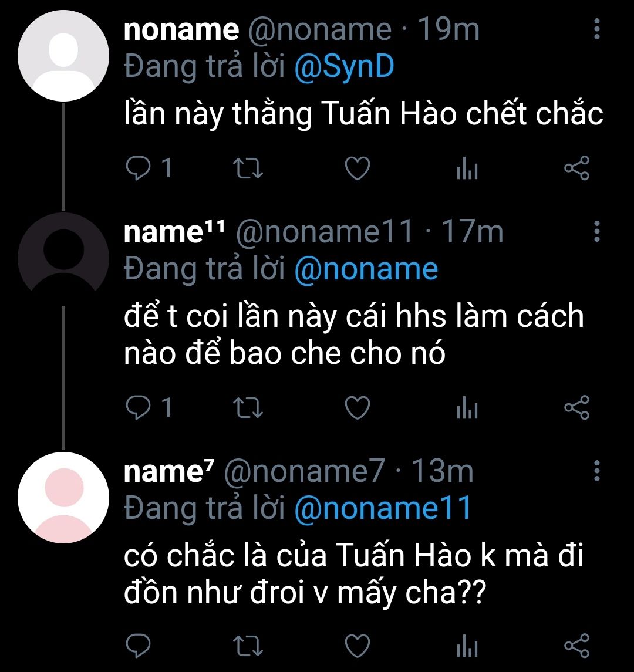The width and height of the screenshot is (634, 672).
Task: Reply to name¹¹'s tweet
Action: click(139, 408)
